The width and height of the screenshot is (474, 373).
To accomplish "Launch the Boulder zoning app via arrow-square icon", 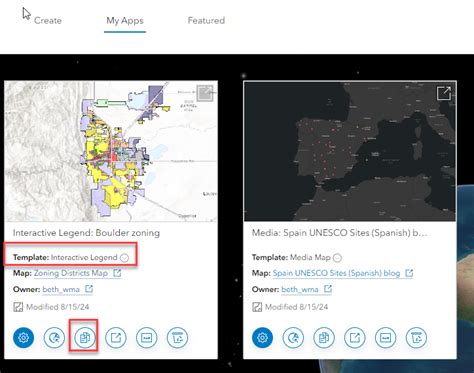I will (x=116, y=338).
